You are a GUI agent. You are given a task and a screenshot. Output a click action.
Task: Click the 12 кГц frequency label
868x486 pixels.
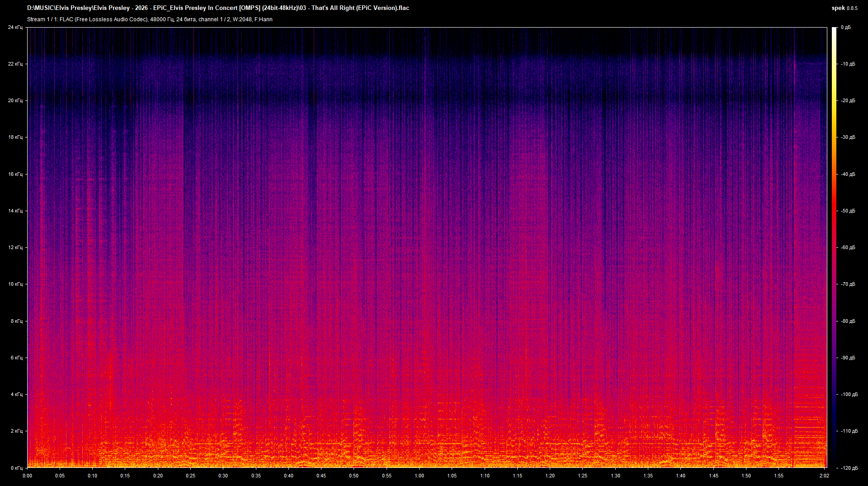click(15, 248)
